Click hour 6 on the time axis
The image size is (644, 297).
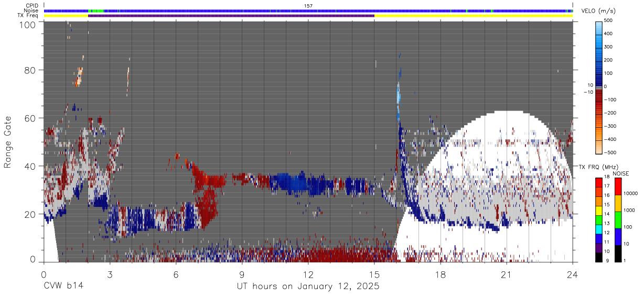tap(176, 274)
